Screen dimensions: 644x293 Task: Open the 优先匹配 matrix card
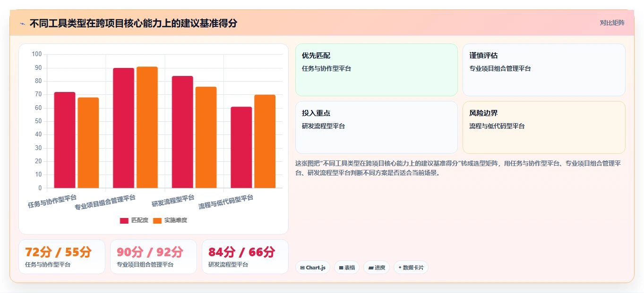point(377,70)
